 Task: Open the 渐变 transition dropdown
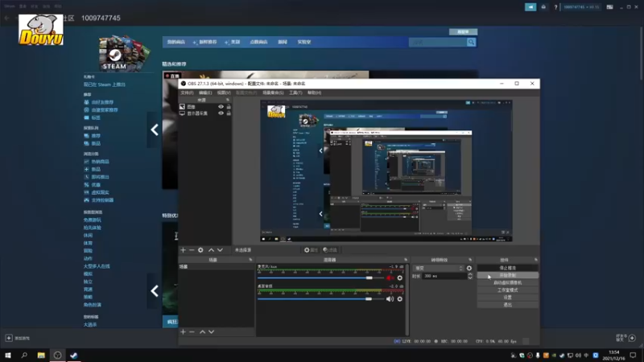point(439,268)
